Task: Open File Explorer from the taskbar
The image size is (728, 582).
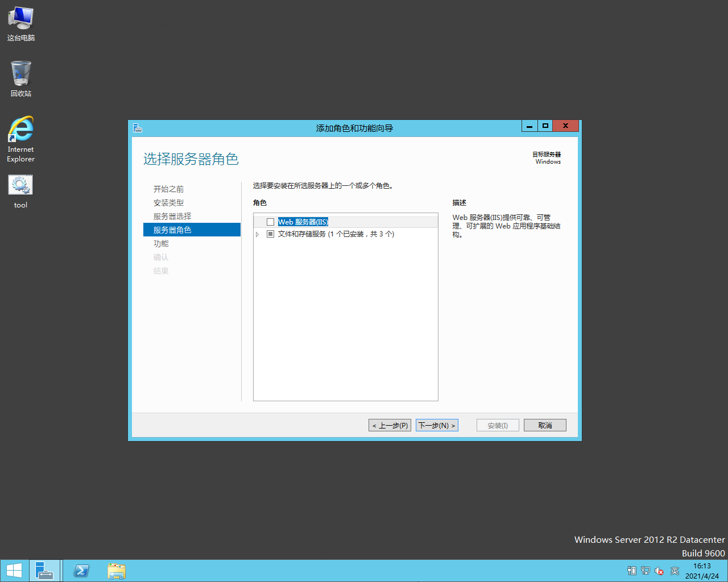Action: 117,571
